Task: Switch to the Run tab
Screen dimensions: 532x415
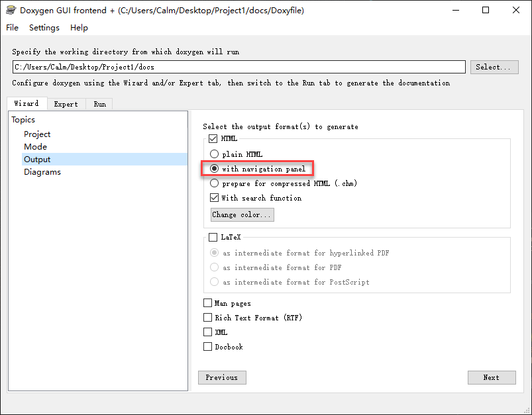Action: (99, 104)
